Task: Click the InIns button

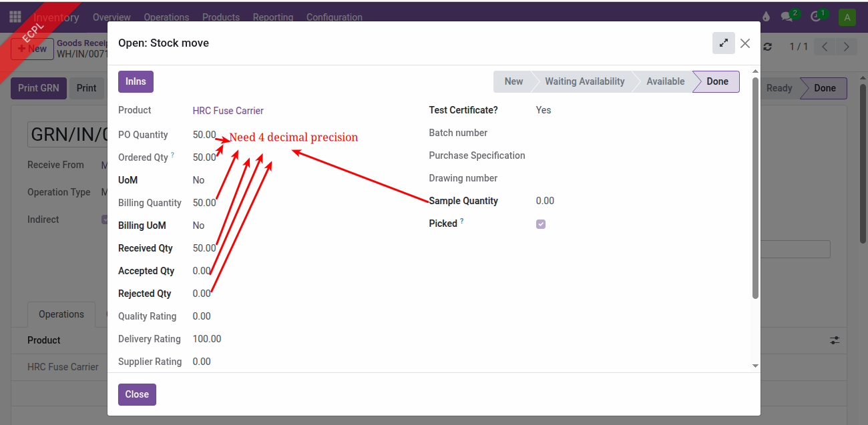Action: click(136, 82)
